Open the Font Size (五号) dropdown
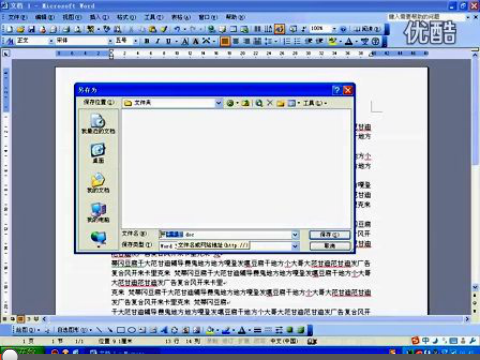Image resolution: width=480 pixels, height=360 pixels. 135,41
